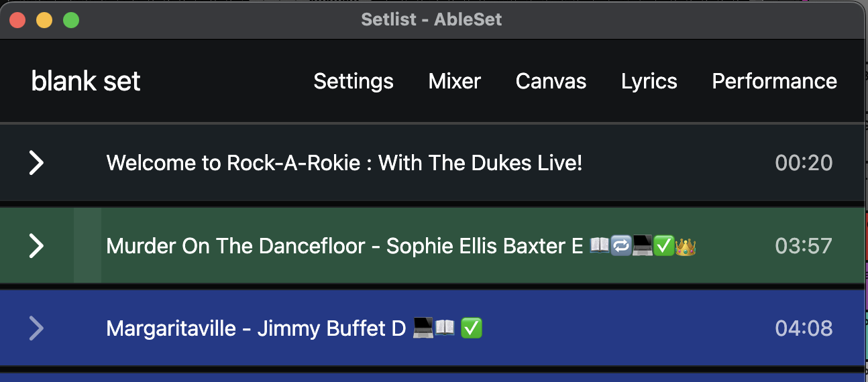This screenshot has width=868, height=382.
Task: Expand the Welcome to Rock-A-Rokie song chevron
Action: (36, 163)
